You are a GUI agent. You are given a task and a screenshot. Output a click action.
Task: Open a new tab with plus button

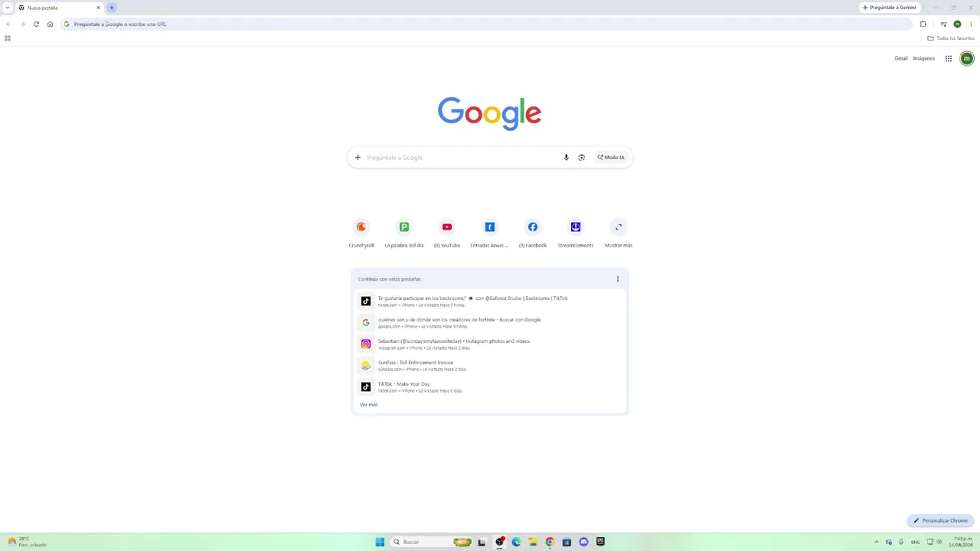pos(111,8)
